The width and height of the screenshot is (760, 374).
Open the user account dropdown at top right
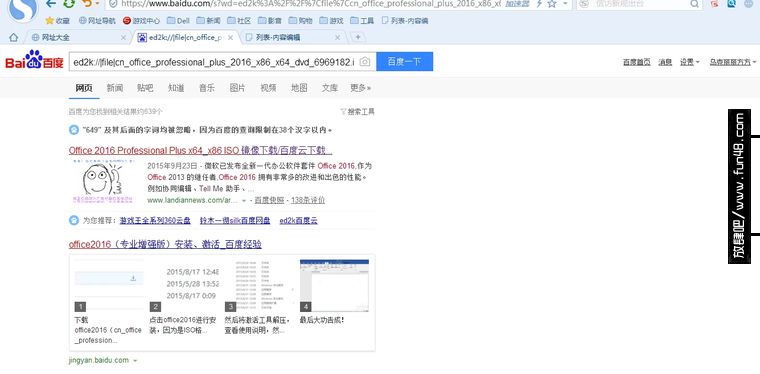733,62
